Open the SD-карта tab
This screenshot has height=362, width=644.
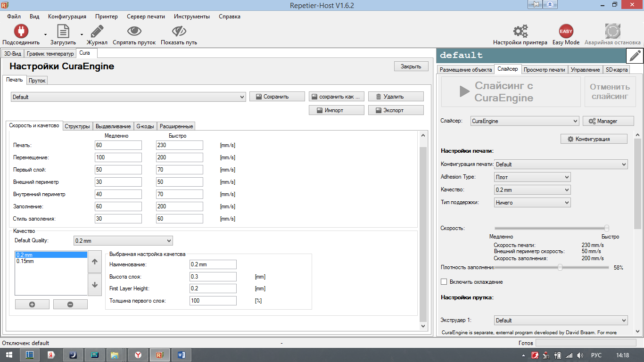616,70
